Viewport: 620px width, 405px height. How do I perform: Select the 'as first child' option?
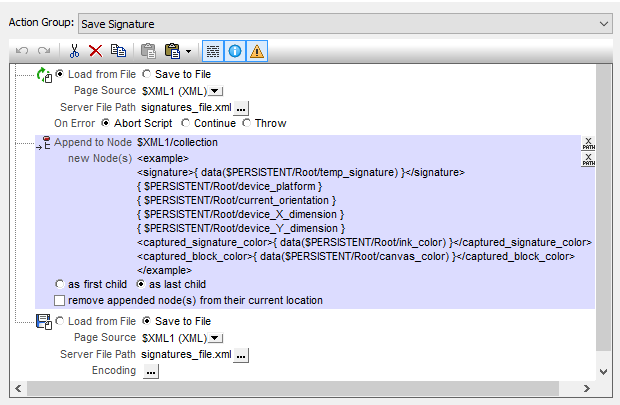point(60,284)
